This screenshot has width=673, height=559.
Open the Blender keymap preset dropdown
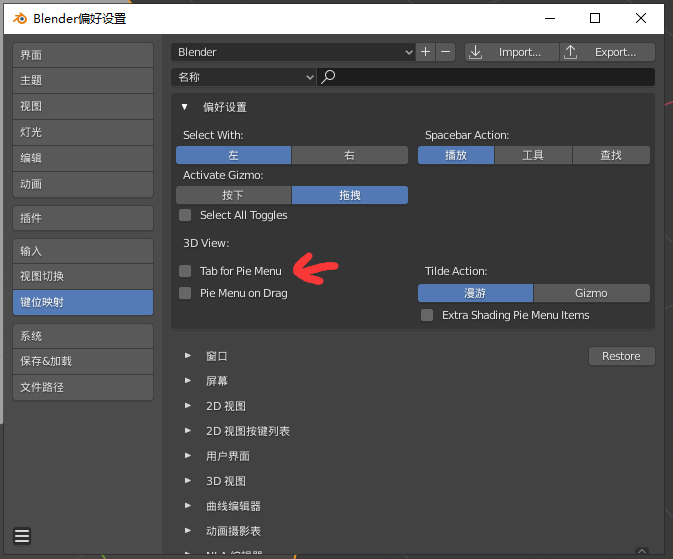coord(293,52)
